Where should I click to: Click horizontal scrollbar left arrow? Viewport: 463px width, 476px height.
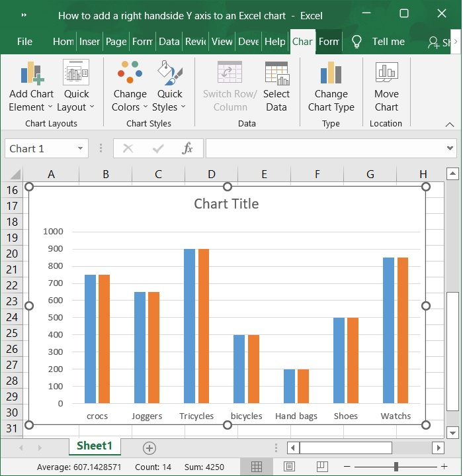pyautogui.click(x=293, y=448)
